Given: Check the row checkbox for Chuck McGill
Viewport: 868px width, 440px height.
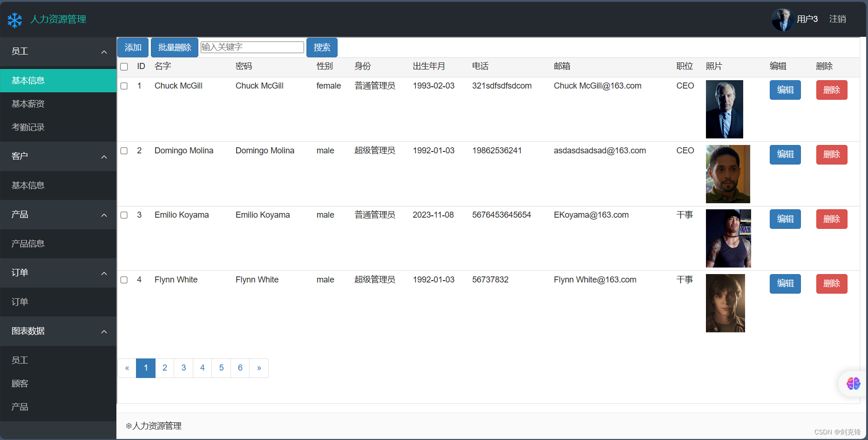Looking at the screenshot, I should [123, 86].
